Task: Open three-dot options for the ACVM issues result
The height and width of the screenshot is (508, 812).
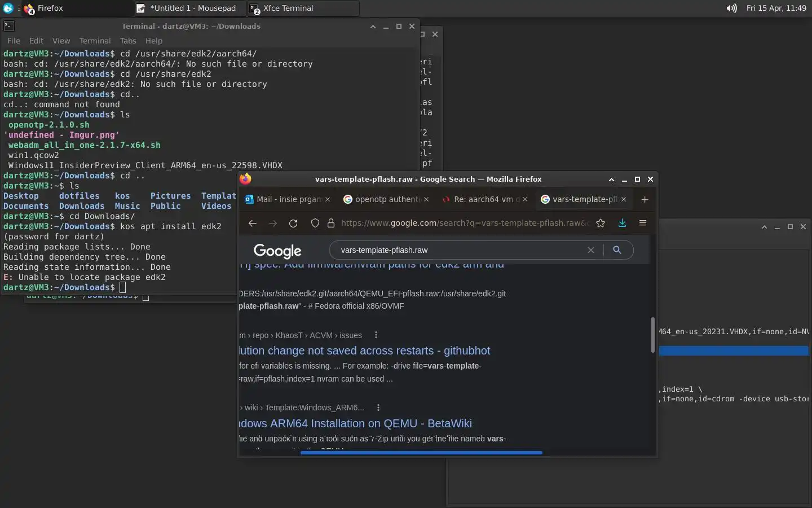Action: 376,335
